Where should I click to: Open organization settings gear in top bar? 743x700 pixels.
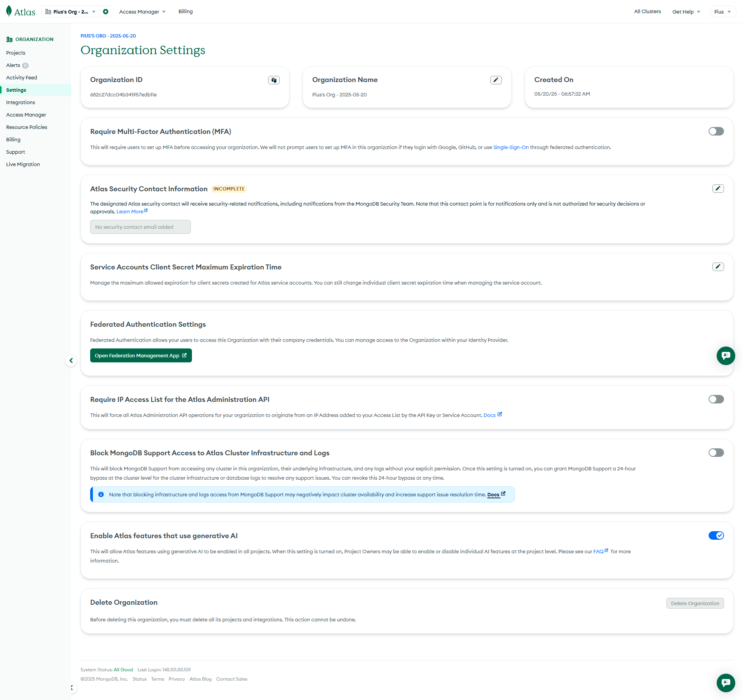click(106, 12)
